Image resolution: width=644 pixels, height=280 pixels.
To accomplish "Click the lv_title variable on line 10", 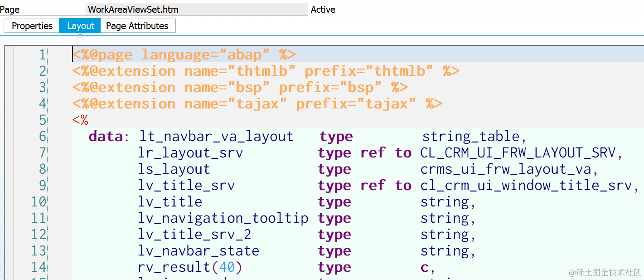I will [x=170, y=202].
